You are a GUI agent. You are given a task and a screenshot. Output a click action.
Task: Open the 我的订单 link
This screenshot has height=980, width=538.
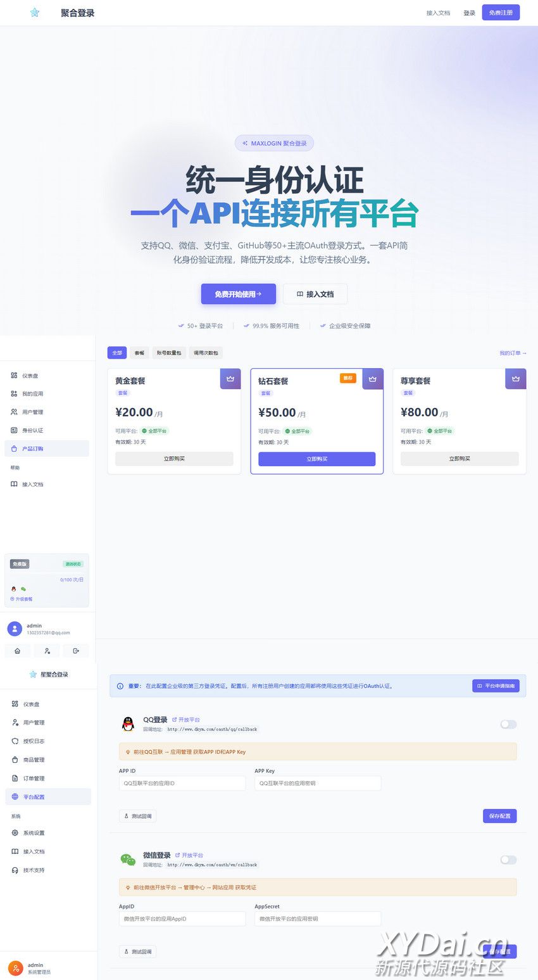pyautogui.click(x=513, y=353)
